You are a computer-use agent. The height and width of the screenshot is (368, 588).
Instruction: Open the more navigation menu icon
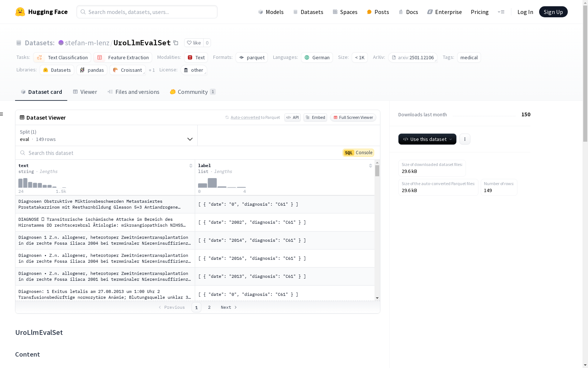[501, 12]
